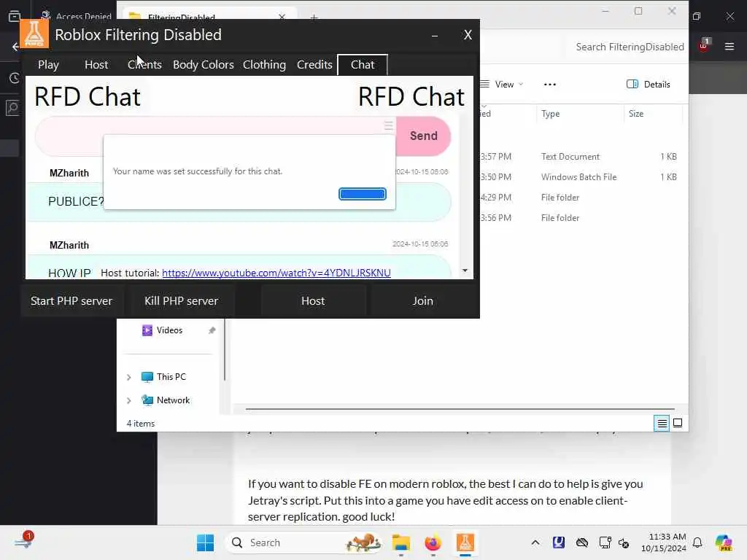
Task: Click the Host button in bottom bar
Action: 313,301
